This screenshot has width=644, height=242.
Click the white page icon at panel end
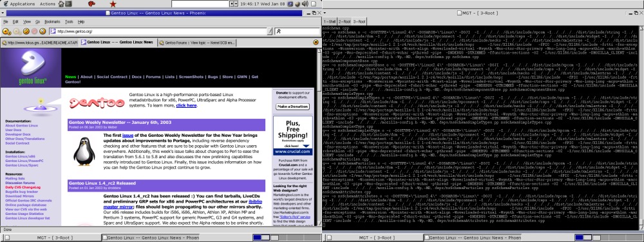tap(314, 4)
